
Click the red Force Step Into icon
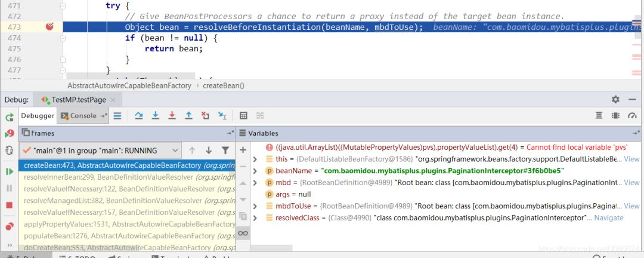tap(172, 116)
